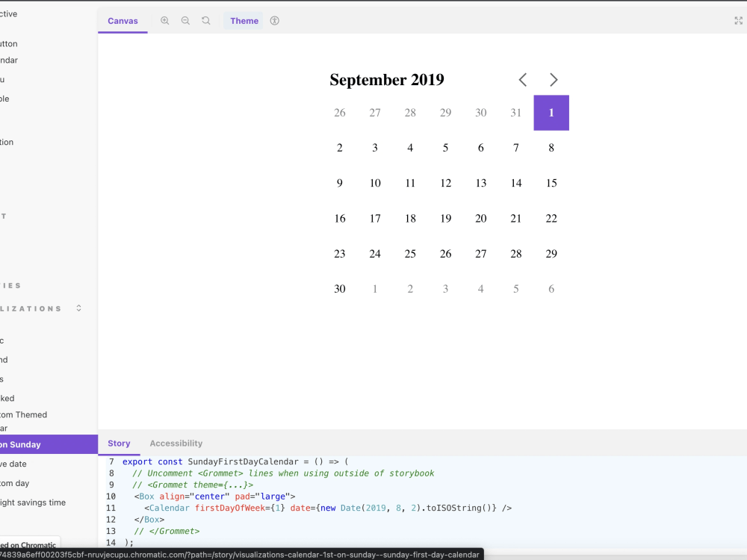Open the 'om day' story in sidebar

(15, 483)
